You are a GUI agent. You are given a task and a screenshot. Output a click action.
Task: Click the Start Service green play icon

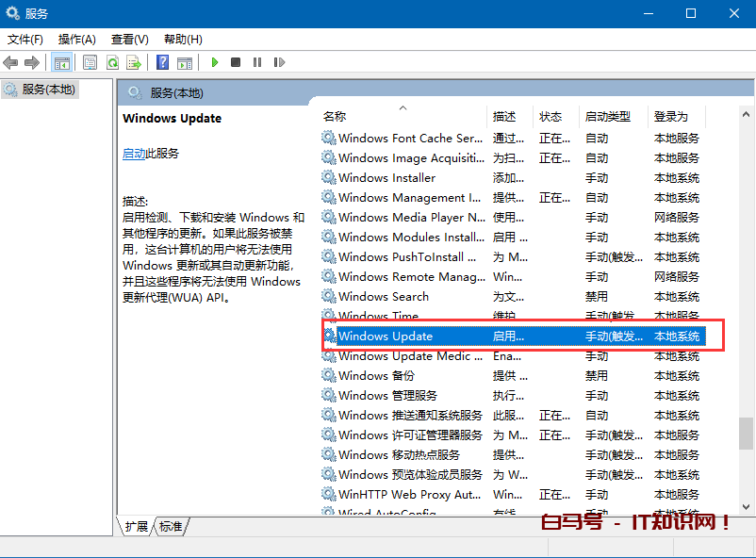[x=215, y=63]
